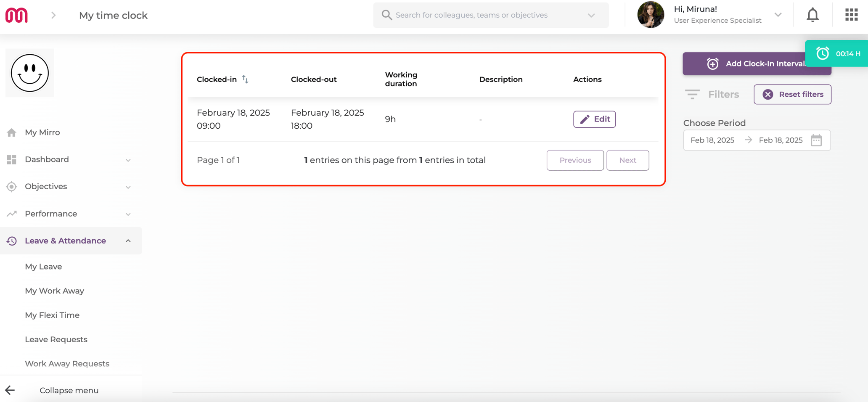Open the calendar icon in Choose Period
The image size is (868, 402).
point(816,140)
